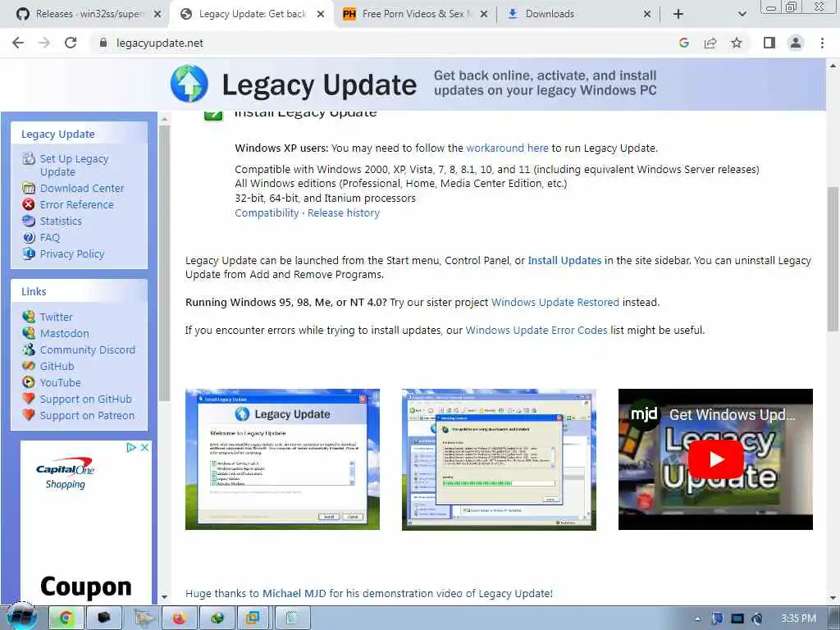Click the GitHub butterfly icon in Links
Screen dimensions: 840x630
click(29, 366)
